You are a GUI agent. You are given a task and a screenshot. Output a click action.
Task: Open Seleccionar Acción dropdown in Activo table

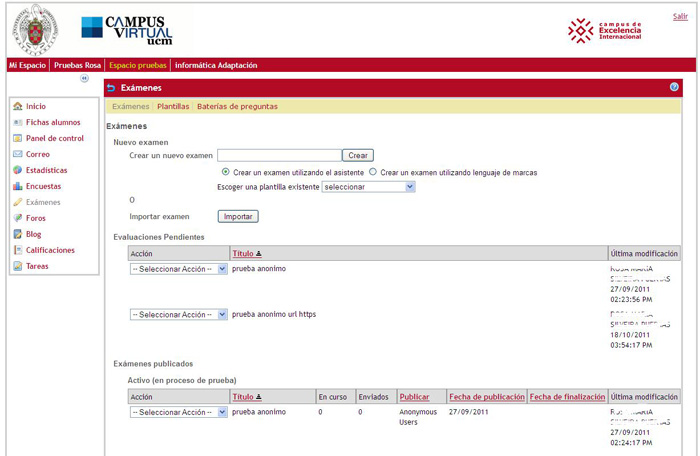click(179, 412)
